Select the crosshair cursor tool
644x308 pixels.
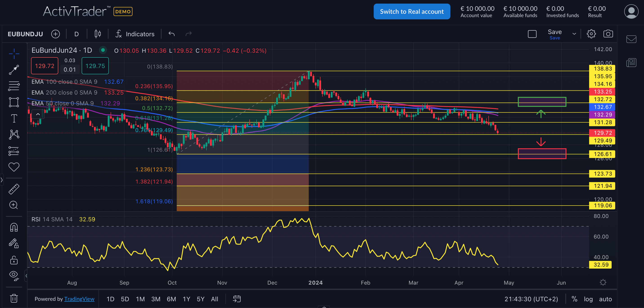(14, 53)
